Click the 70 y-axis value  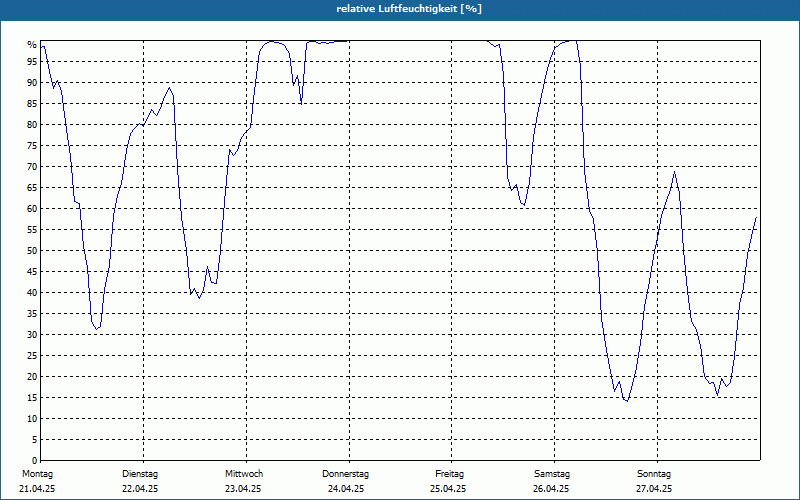pos(32,166)
